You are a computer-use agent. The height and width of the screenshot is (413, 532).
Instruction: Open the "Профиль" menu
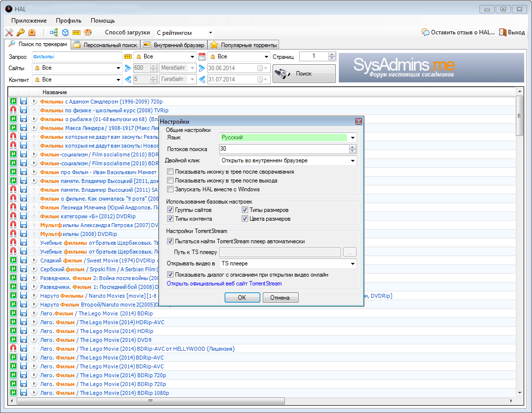pos(69,21)
